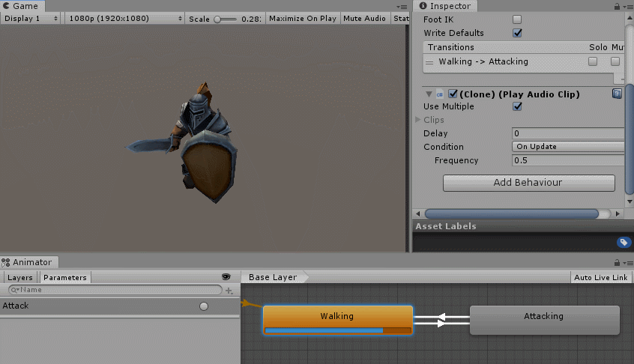This screenshot has height=364, width=634.
Task: Select the transition arrow pointing to Walking
Action: tap(442, 316)
